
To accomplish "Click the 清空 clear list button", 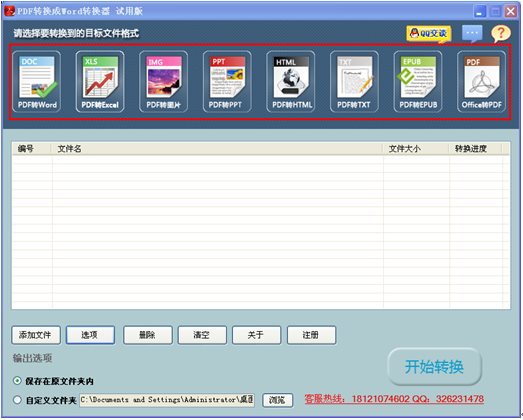I will 202,335.
